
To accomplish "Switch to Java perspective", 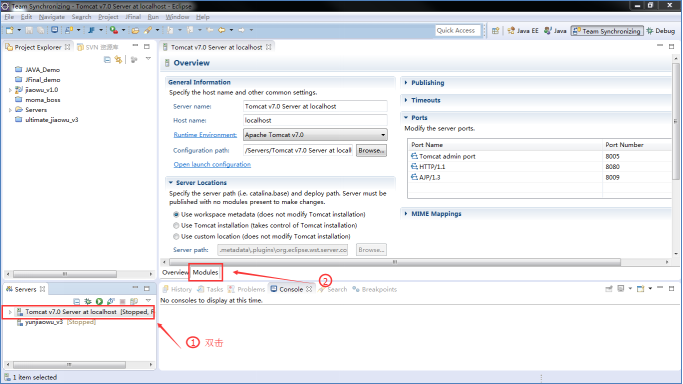I will 555,31.
